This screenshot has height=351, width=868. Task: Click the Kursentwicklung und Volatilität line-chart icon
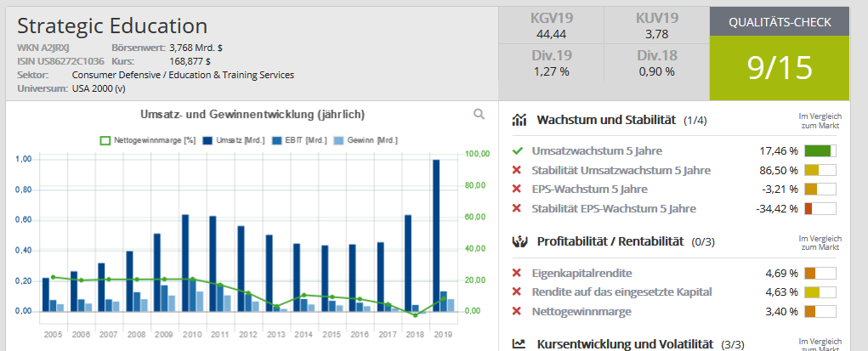click(x=519, y=344)
